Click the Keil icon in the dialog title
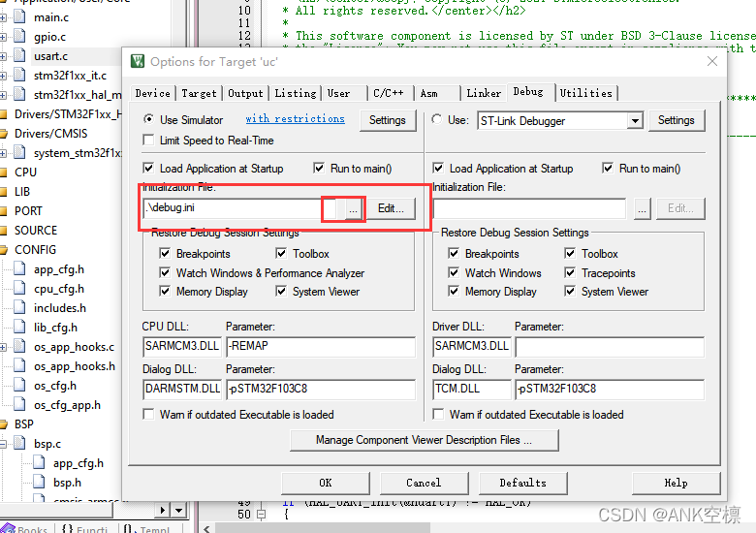Image resolution: width=756 pixels, height=533 pixels. pos(138,61)
